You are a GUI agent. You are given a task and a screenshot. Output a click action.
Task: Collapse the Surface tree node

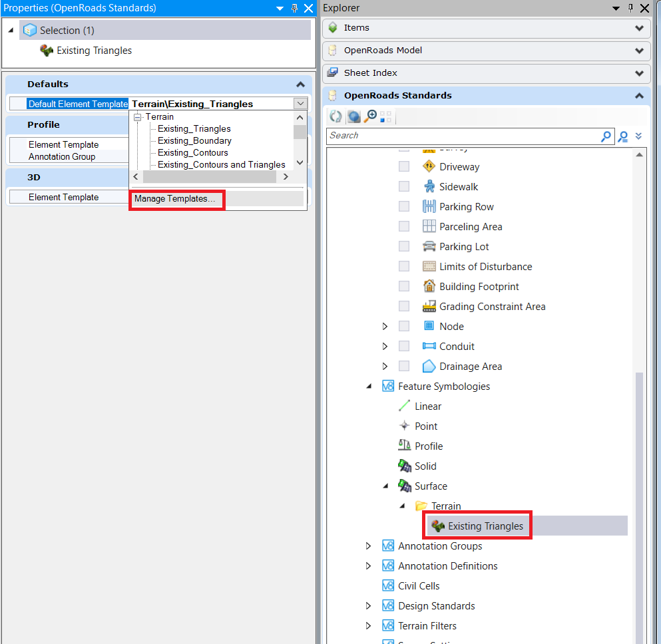[x=385, y=486]
